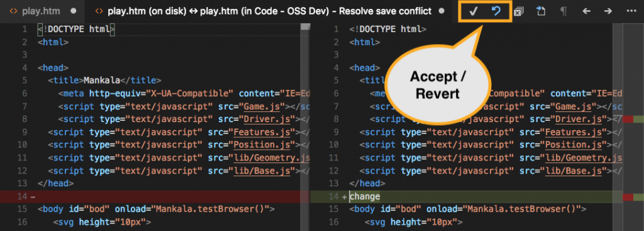
Task: Click the body onload line in the Code - OSS Dev editor
Action: click(x=467, y=209)
